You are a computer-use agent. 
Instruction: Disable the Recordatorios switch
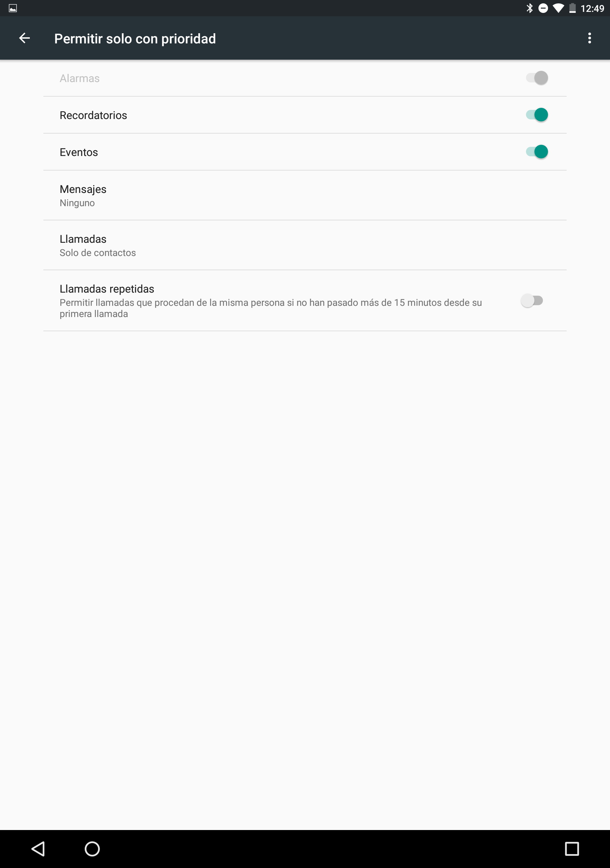click(x=537, y=115)
